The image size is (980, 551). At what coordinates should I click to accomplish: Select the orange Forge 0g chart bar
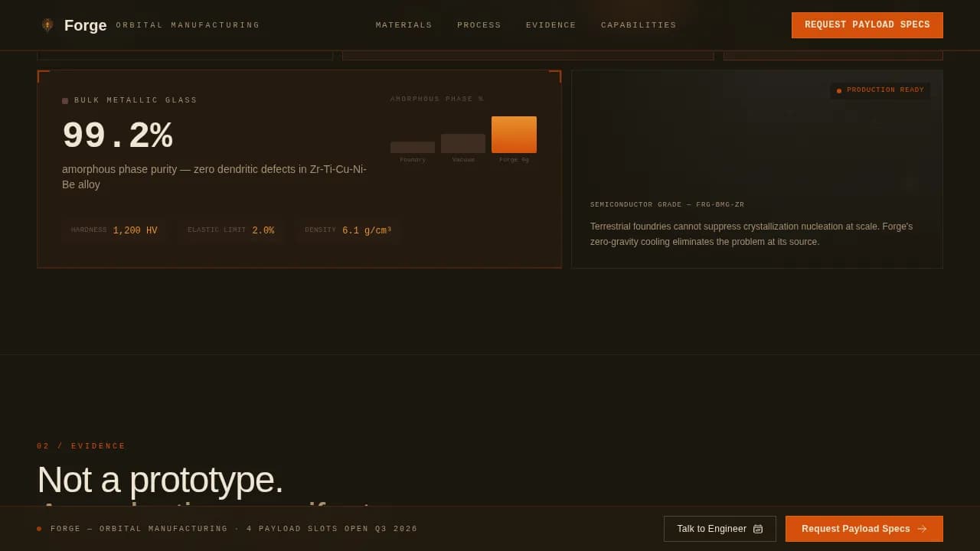[x=514, y=135]
